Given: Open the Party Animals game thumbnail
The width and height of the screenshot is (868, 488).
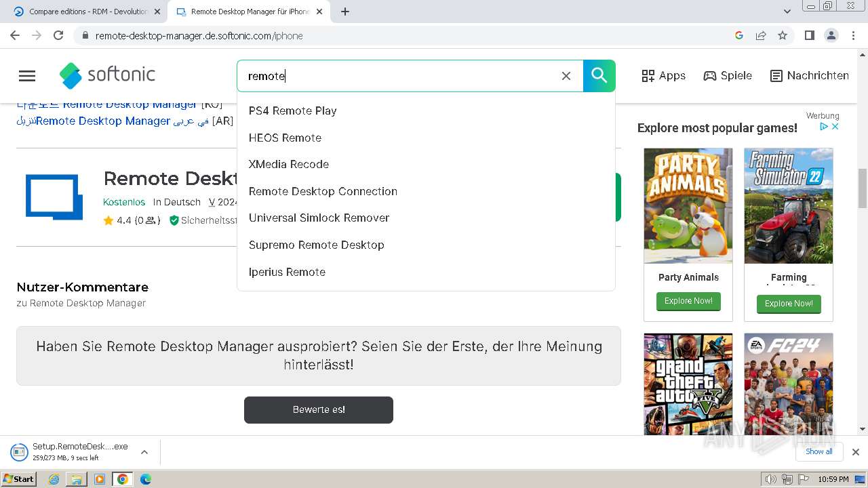Looking at the screenshot, I should (x=688, y=206).
